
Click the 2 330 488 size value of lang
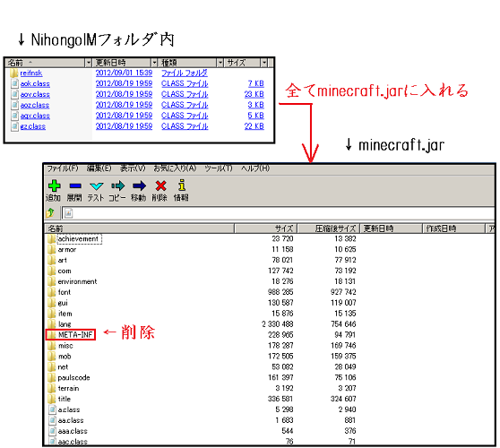278,324
